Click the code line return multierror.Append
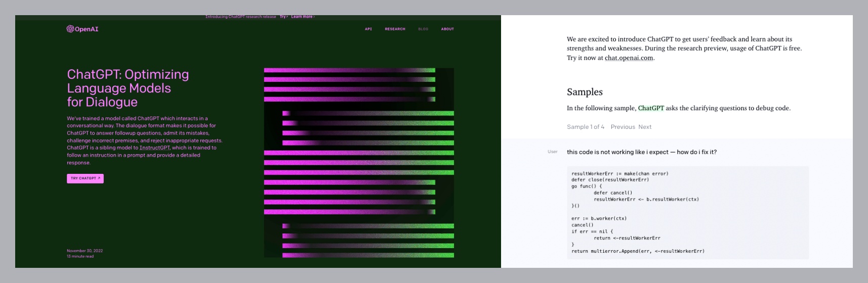 point(638,251)
